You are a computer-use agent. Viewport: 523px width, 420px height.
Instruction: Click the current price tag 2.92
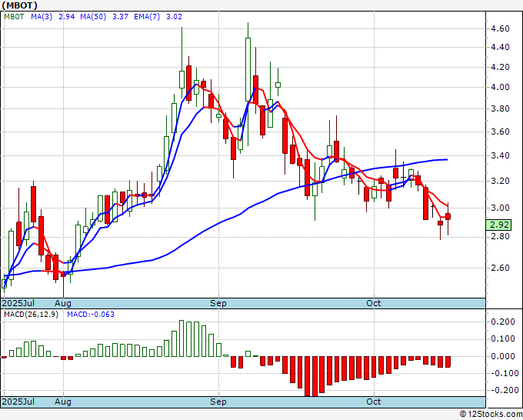[x=498, y=225]
